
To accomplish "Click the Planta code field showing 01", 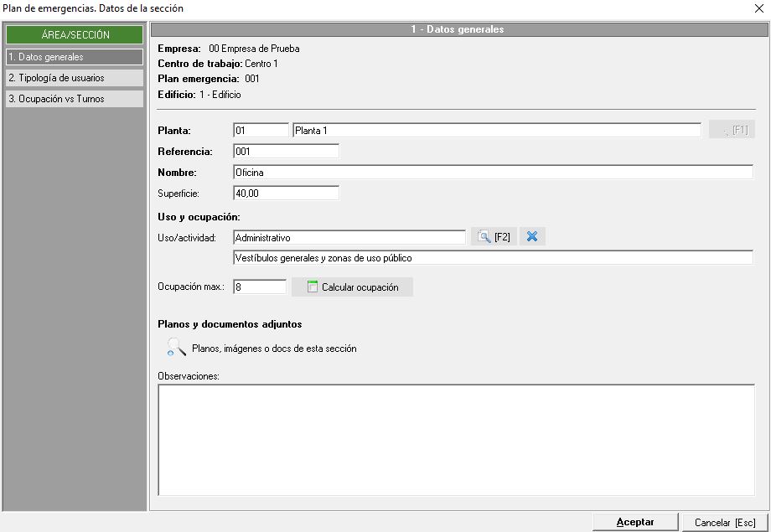I will coord(261,131).
